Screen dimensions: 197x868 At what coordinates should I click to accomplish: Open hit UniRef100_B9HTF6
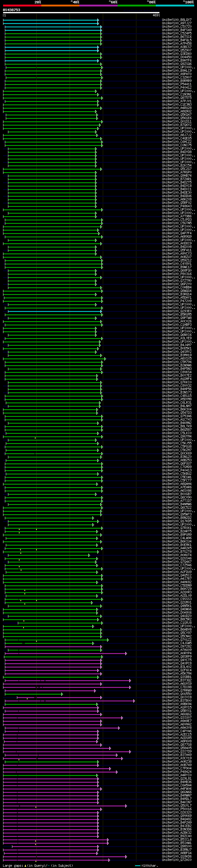177,60
